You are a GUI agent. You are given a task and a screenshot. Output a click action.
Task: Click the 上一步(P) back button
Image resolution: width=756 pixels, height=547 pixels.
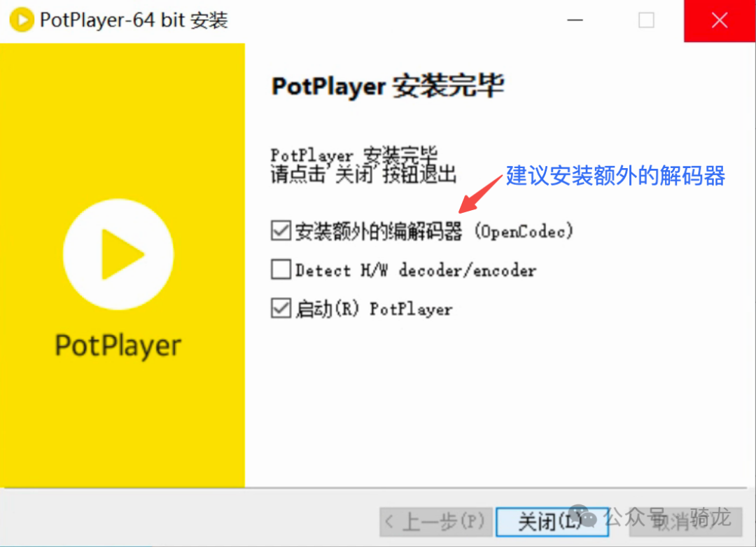pyautogui.click(x=436, y=522)
